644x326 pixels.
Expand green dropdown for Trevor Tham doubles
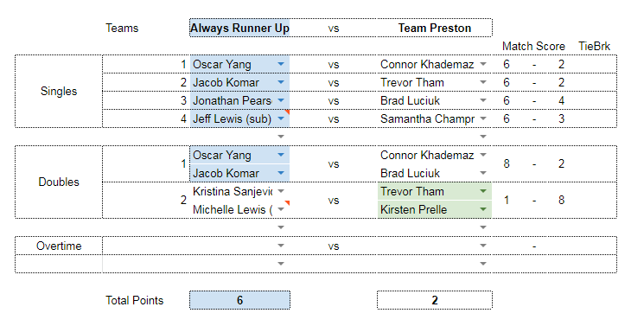click(483, 192)
